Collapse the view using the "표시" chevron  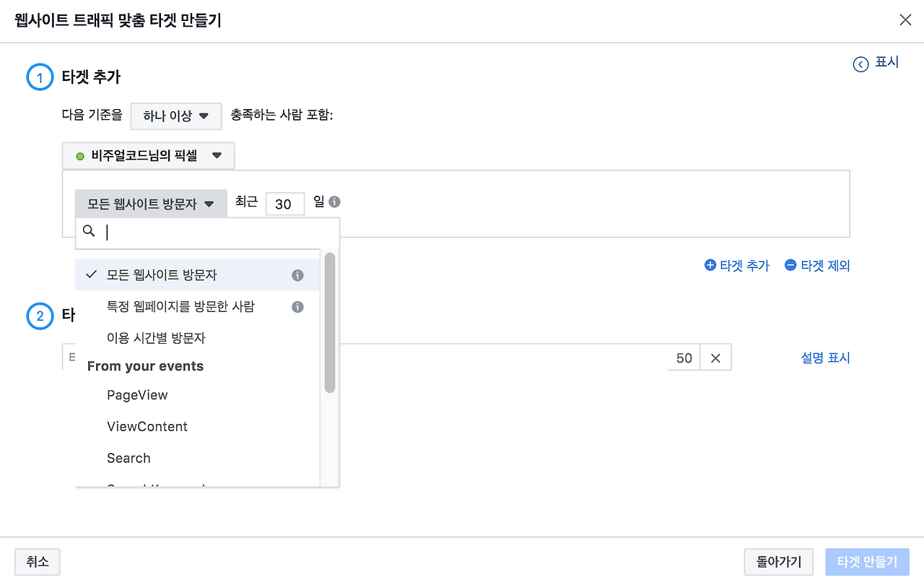click(x=860, y=64)
